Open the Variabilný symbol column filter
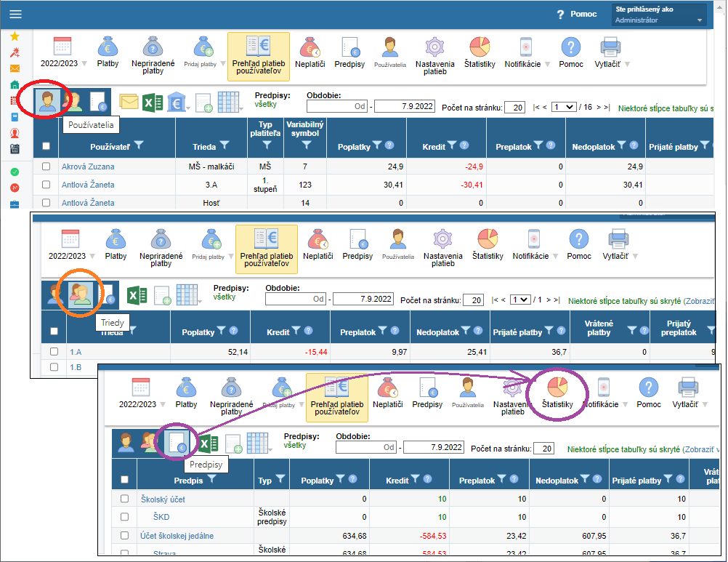The image size is (728, 562). point(307,145)
